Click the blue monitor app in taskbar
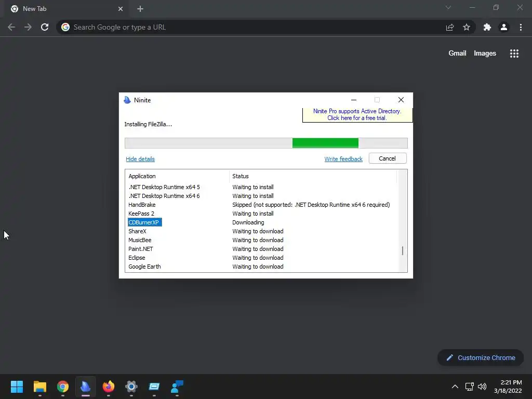 pos(154,387)
